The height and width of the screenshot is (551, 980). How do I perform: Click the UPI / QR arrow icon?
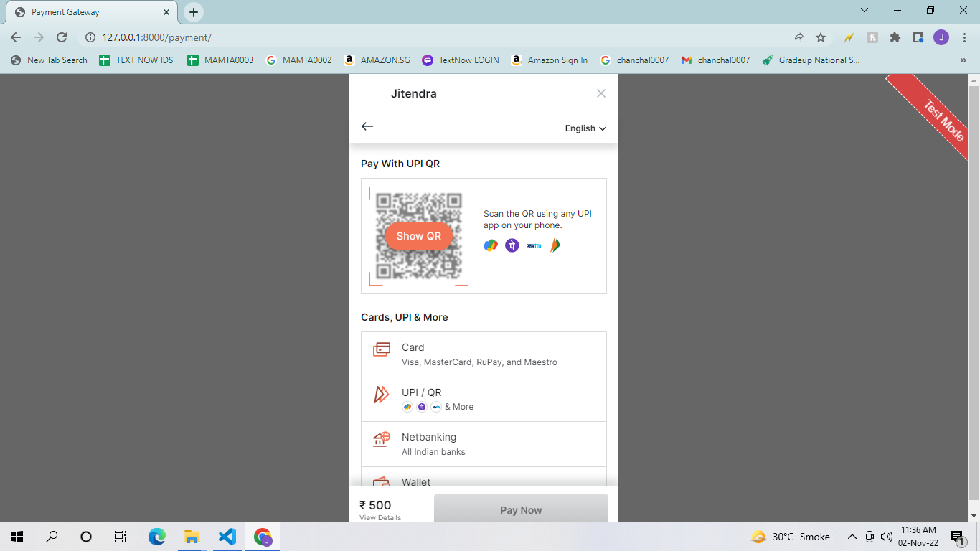pyautogui.click(x=380, y=396)
